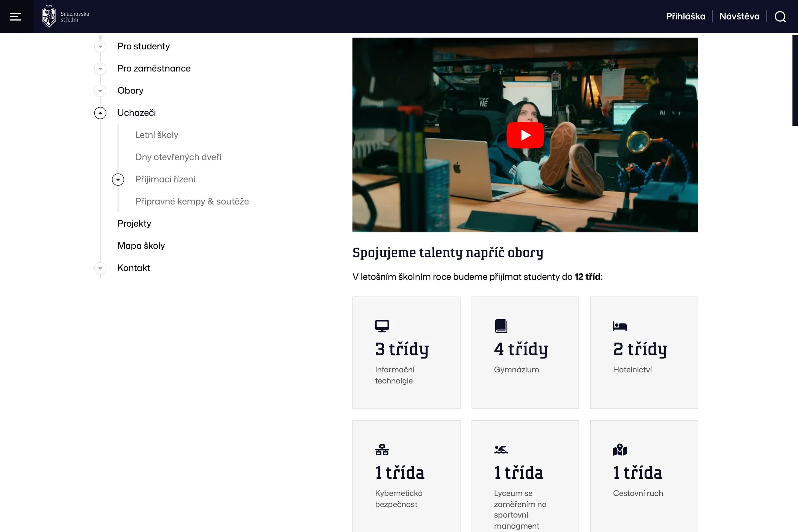Open the Projekty menu item

134,223
